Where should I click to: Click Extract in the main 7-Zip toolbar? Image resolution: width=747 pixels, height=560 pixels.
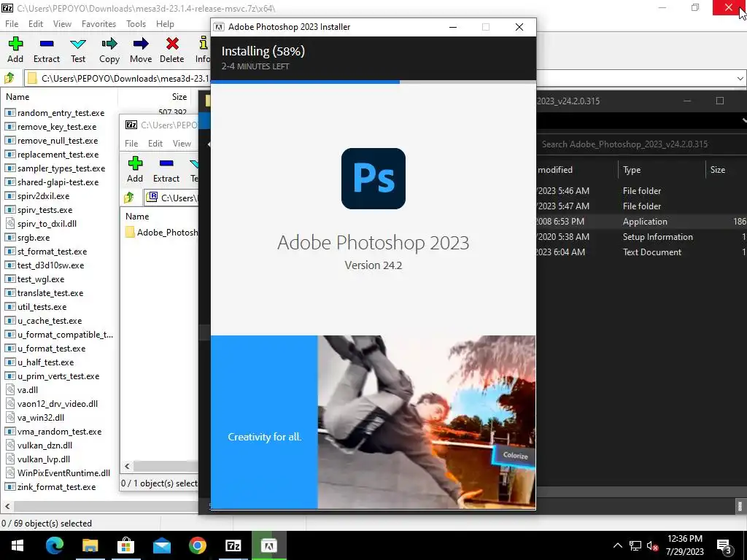pyautogui.click(x=47, y=50)
